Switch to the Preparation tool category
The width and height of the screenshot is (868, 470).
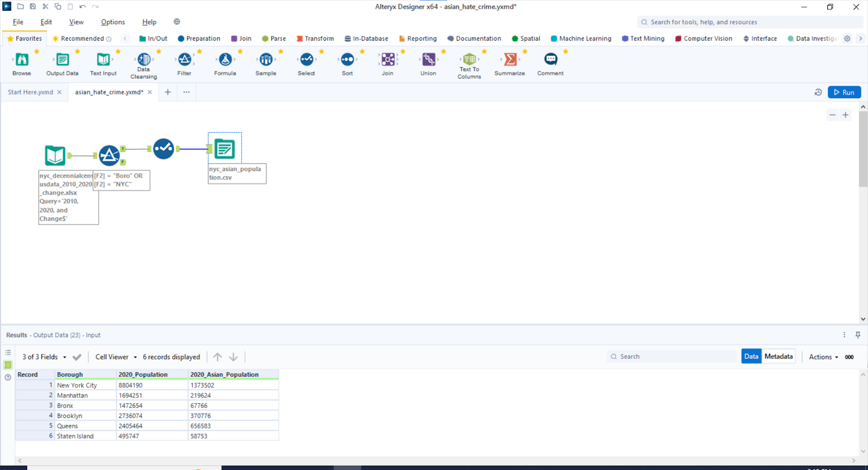click(x=199, y=38)
